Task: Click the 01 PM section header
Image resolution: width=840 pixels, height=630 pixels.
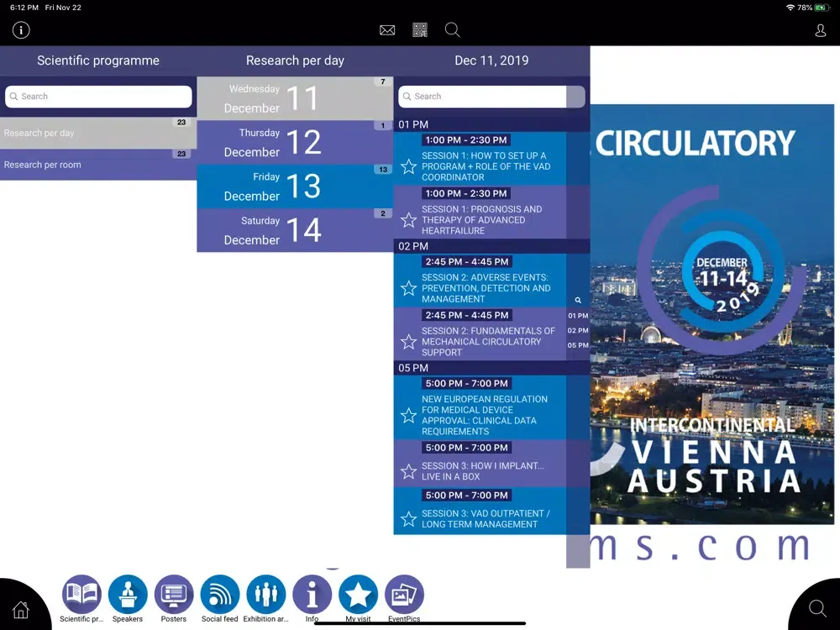Action: 491,125
